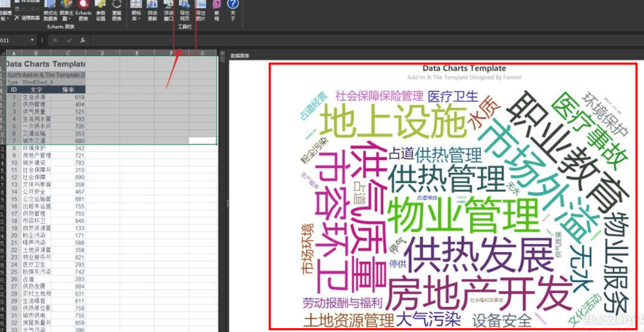This screenshot has height=332, width=644.
Task: Click the word 医疗事故 in the cloud
Action: (x=590, y=132)
